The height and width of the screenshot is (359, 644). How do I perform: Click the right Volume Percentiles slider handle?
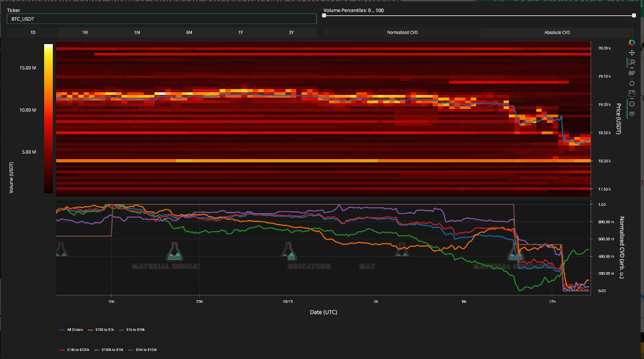(633, 15)
